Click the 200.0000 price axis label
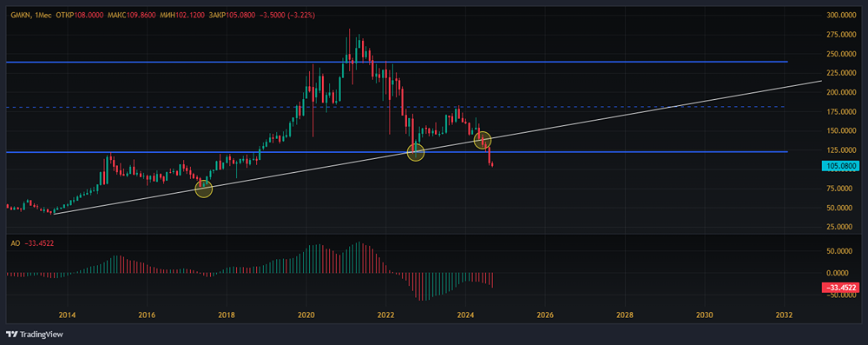 click(842, 92)
